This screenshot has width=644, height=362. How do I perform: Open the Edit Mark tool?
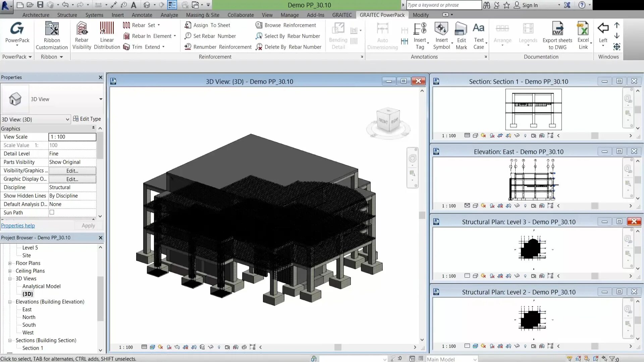coord(461,36)
